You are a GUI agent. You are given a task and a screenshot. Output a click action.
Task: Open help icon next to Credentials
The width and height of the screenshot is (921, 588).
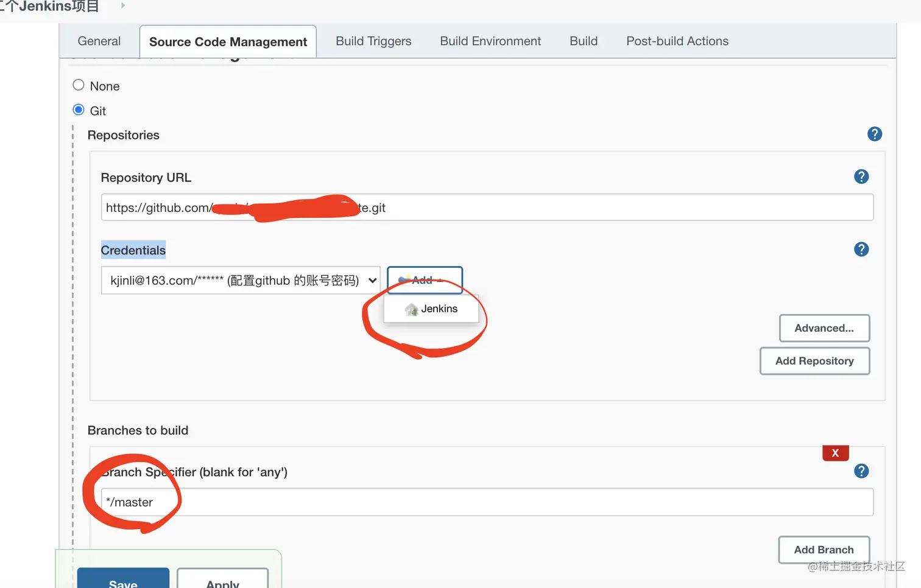pyautogui.click(x=861, y=249)
